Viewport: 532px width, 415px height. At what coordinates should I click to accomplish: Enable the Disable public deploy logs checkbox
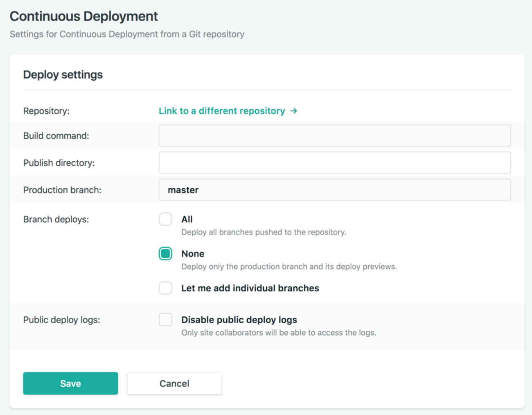(166, 320)
